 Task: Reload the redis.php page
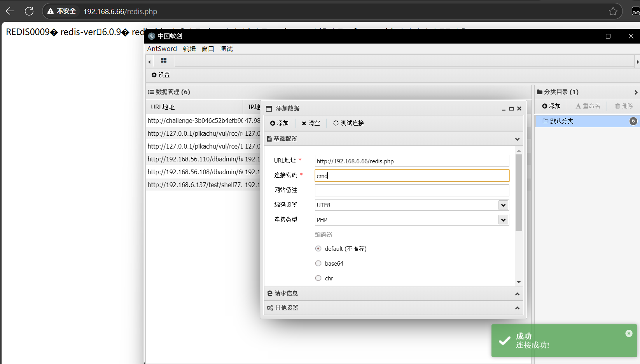[29, 11]
